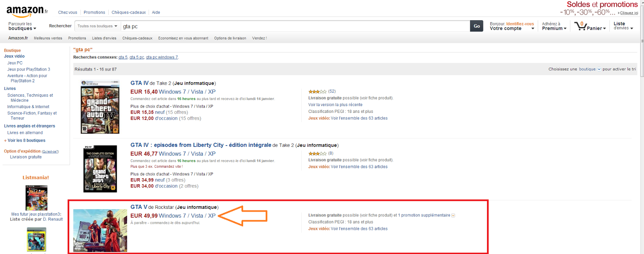View star rating of GTA IV
This screenshot has width=644, height=254.
[318, 92]
